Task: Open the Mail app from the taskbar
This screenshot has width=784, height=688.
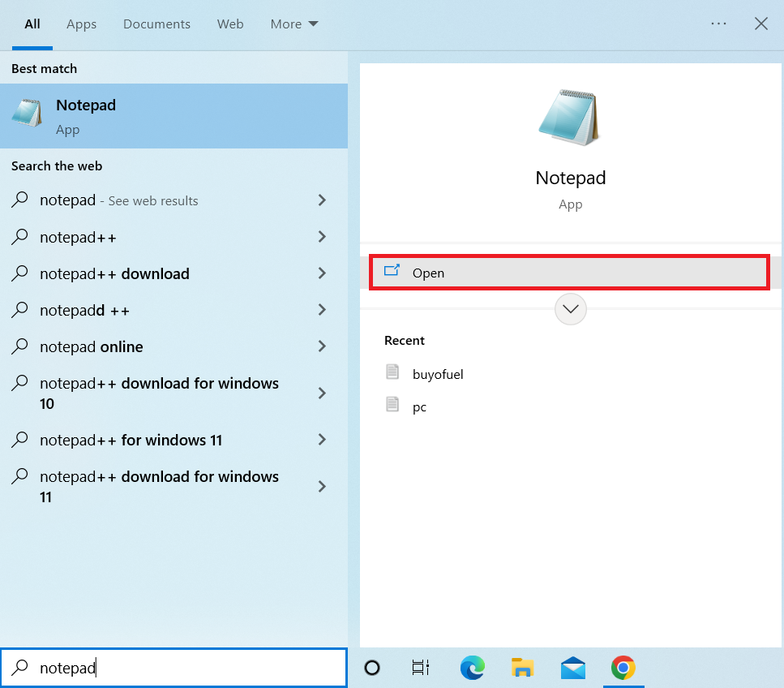Action: [x=572, y=668]
